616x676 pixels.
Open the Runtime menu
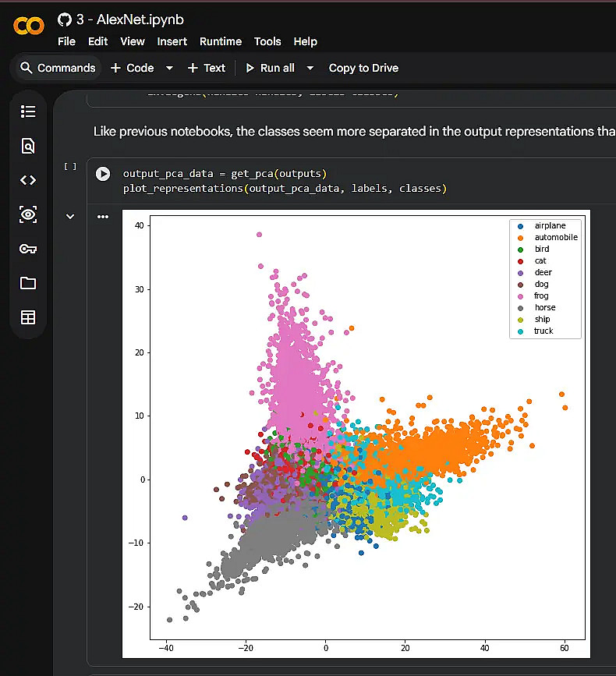pyautogui.click(x=220, y=41)
